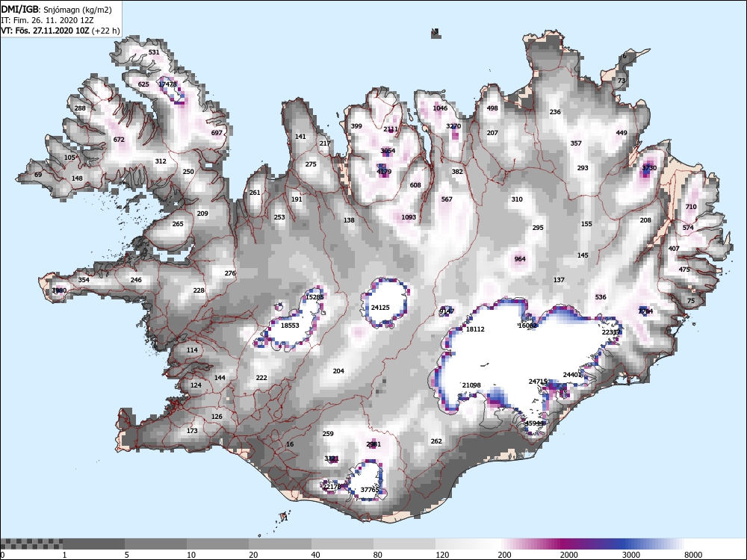This screenshot has height=560, width=747.
Task: Click the snow value 672
Action: pos(119,140)
